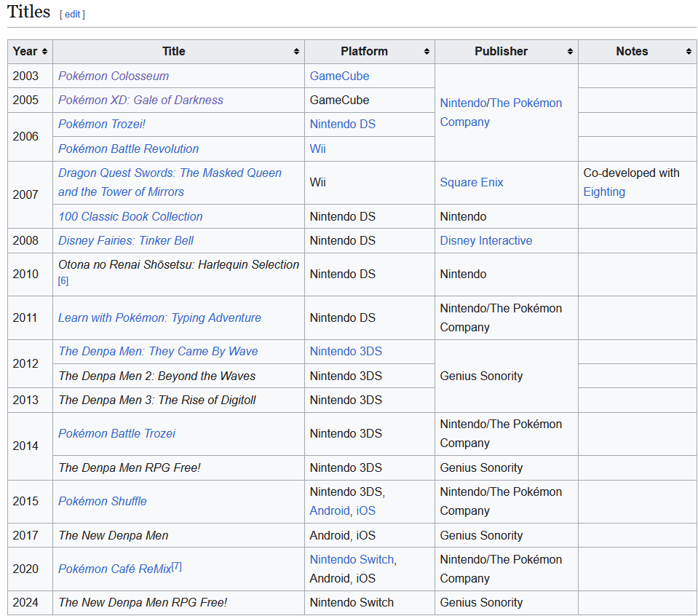Click the edit link beside Titles heading
Image resolution: width=698 pixels, height=616 pixels.
pos(72,15)
